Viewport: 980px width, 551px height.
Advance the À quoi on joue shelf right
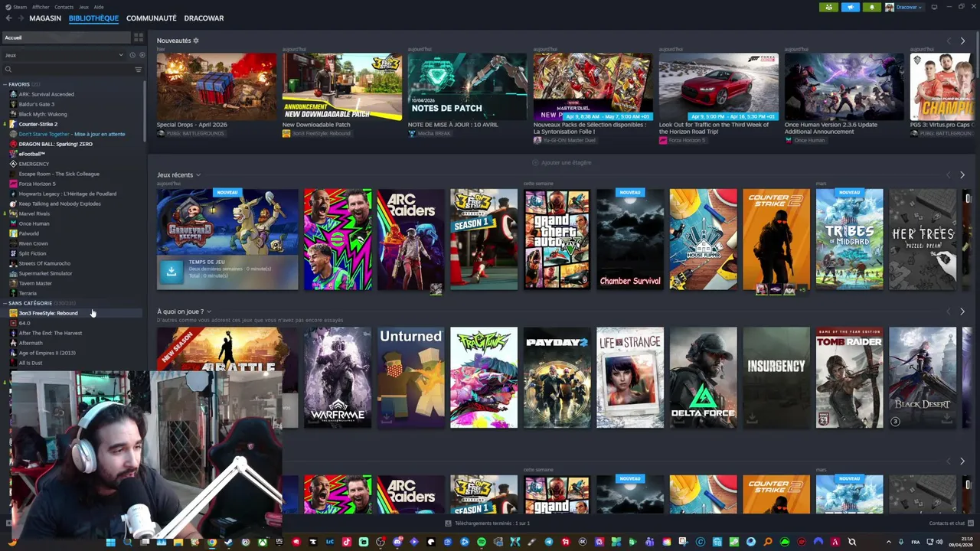[x=962, y=311]
